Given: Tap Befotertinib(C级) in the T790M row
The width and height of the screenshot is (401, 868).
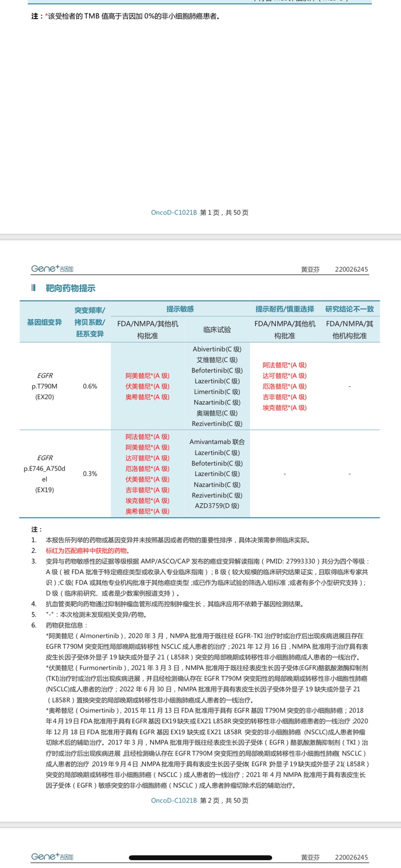Looking at the screenshot, I should pos(217,370).
